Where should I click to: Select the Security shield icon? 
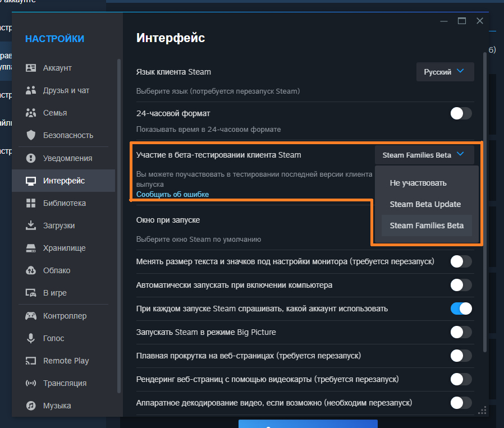click(31, 135)
